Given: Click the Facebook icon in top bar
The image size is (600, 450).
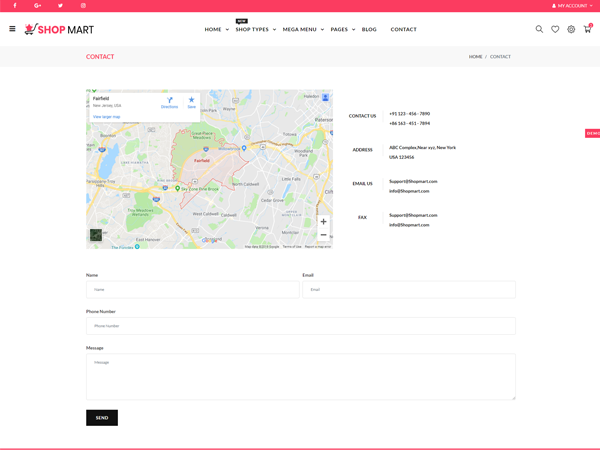Looking at the screenshot, I should click(14, 6).
